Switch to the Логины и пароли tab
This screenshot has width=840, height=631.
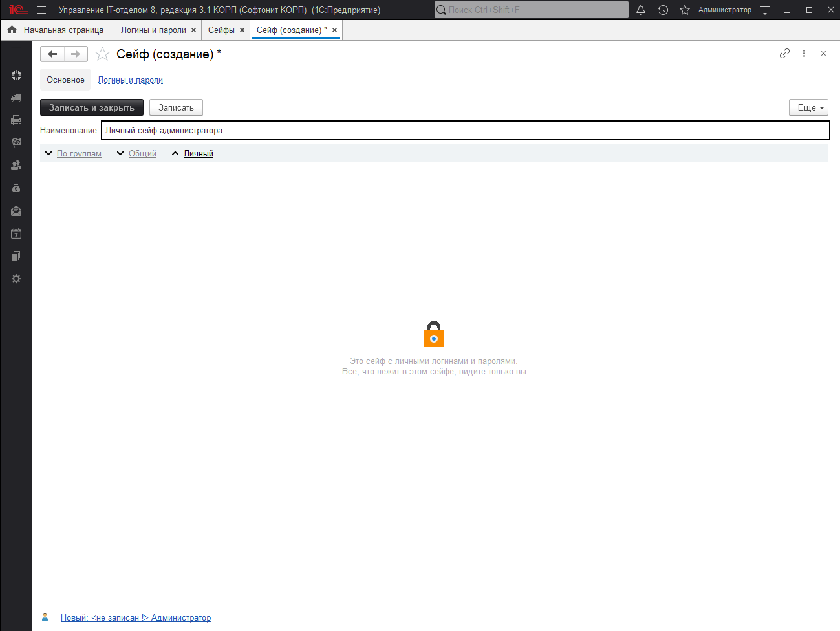[153, 30]
